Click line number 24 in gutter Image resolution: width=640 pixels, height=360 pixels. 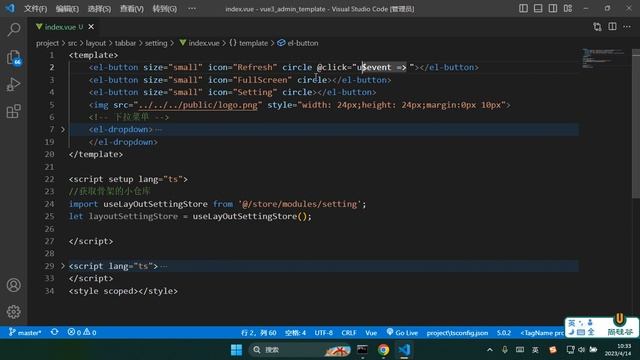click(x=49, y=204)
